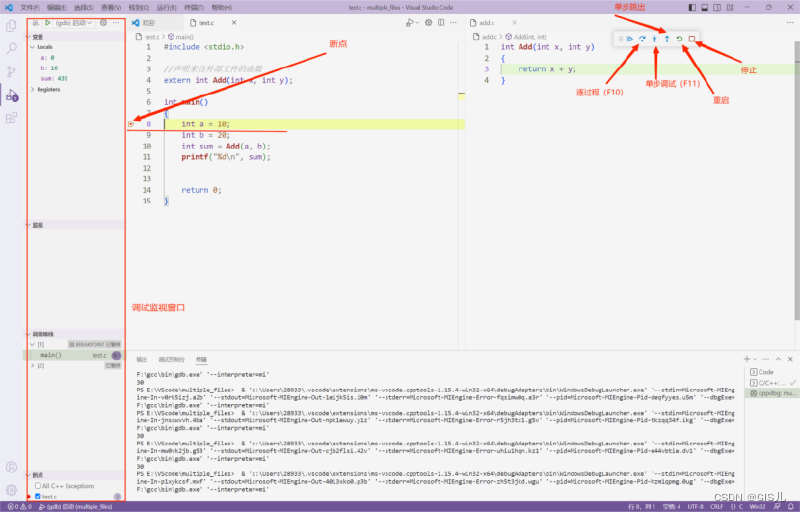Image resolution: width=800 pixels, height=512 pixels.
Task: Open launch.json via debug panel gear icon
Action: 104,22
